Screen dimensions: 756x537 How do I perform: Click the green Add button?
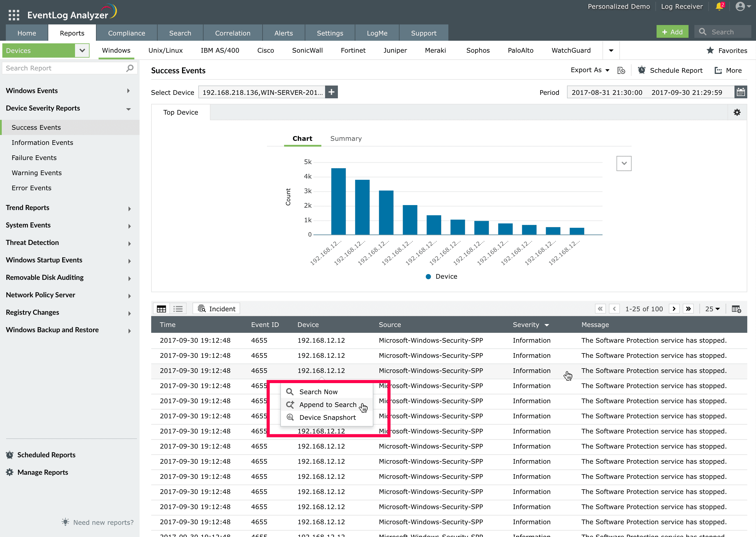(x=672, y=32)
